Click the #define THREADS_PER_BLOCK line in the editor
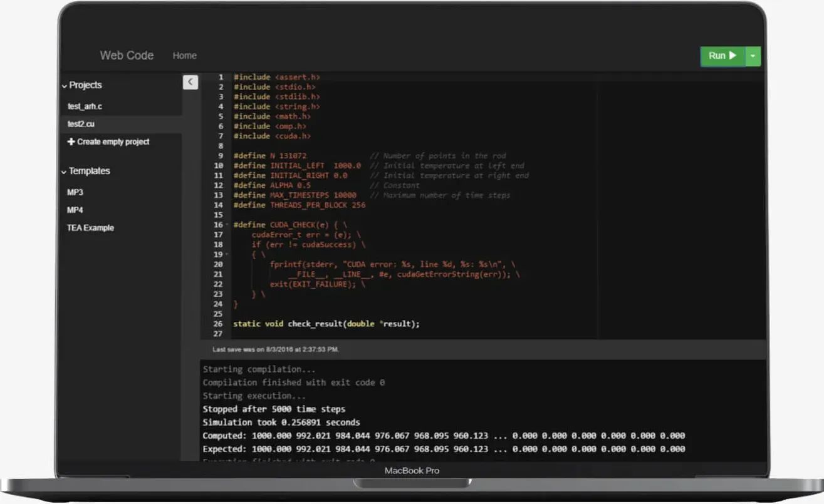Screen dimensions: 824x504 coord(299,205)
